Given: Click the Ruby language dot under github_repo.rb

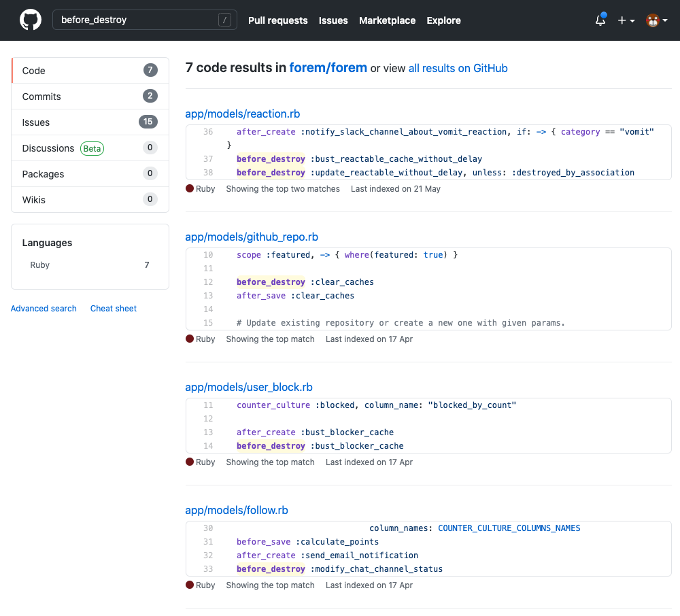Looking at the screenshot, I should [190, 339].
